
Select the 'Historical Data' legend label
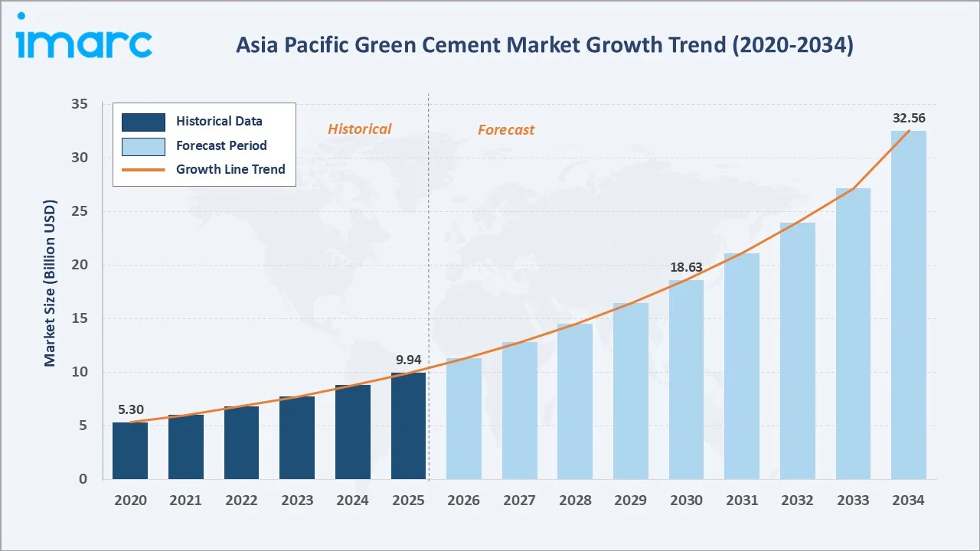(219, 121)
